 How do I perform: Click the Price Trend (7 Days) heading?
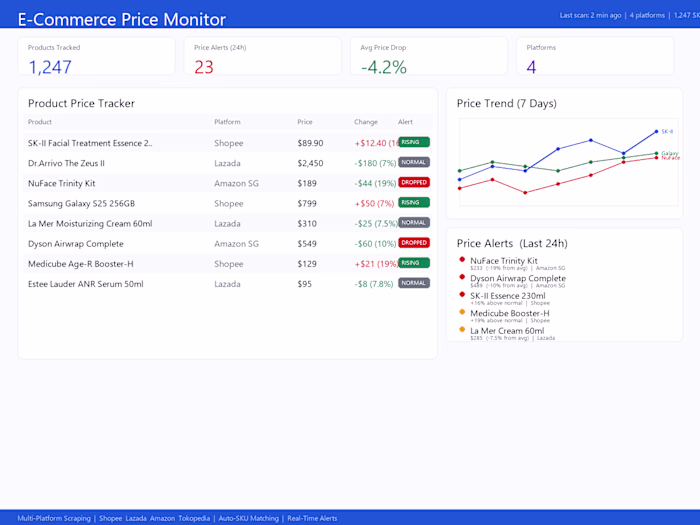pos(507,104)
